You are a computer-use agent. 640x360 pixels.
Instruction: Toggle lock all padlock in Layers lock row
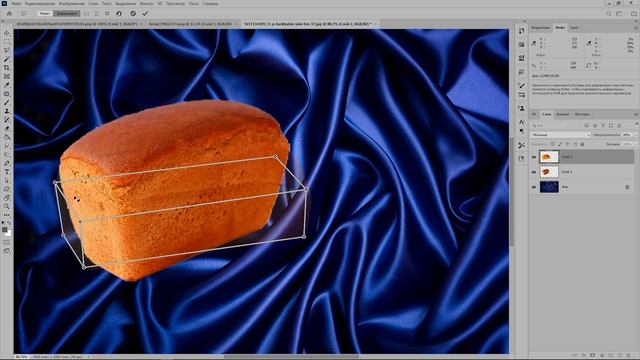coord(582,144)
